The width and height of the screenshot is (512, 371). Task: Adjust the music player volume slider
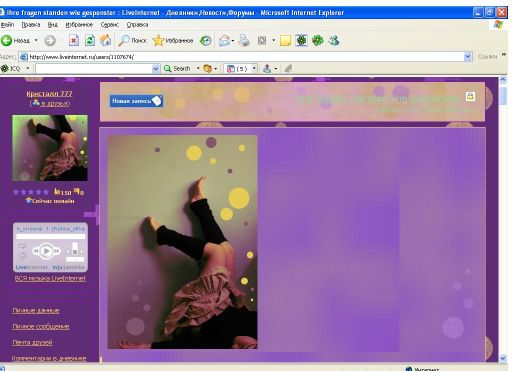(x=75, y=249)
